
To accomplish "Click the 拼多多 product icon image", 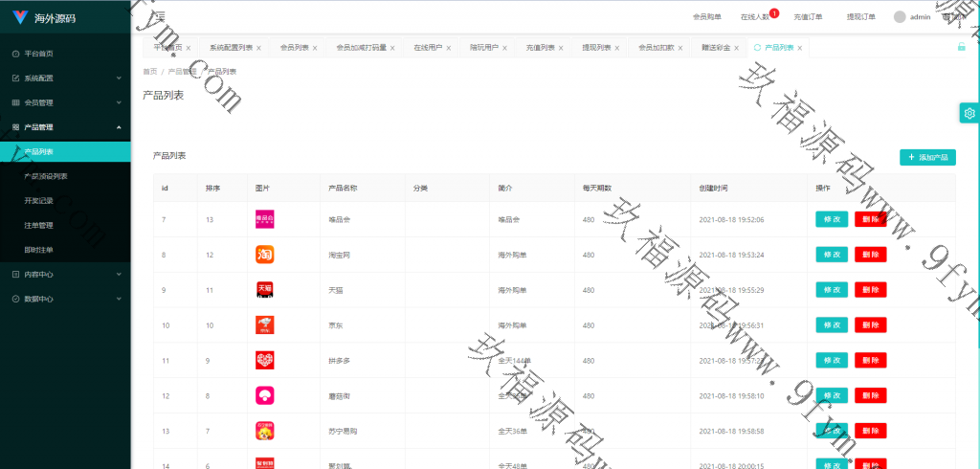I will point(265,361).
